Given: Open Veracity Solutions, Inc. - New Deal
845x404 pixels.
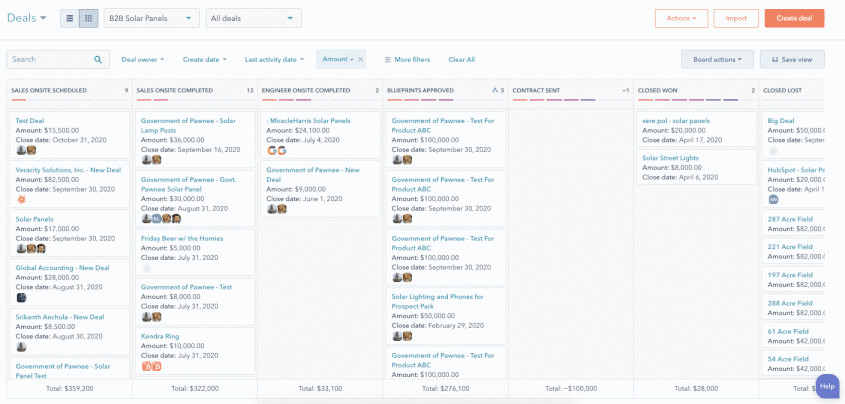Looking at the screenshot, I should click(68, 170).
